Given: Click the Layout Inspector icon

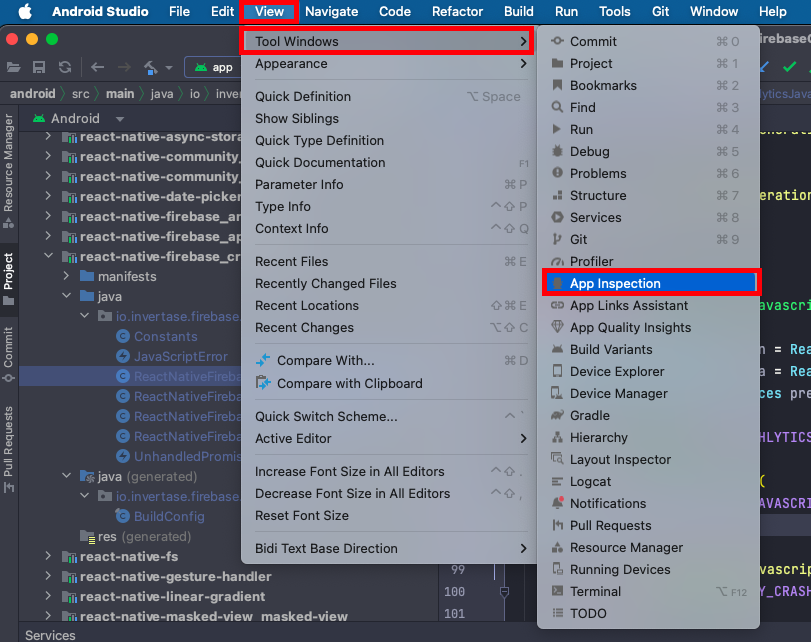Looking at the screenshot, I should [x=557, y=459].
